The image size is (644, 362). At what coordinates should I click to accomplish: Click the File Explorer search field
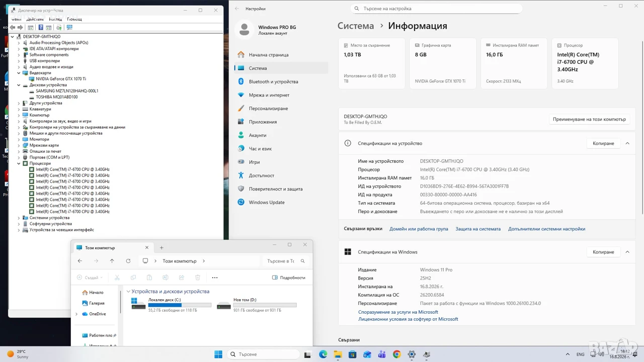286,261
